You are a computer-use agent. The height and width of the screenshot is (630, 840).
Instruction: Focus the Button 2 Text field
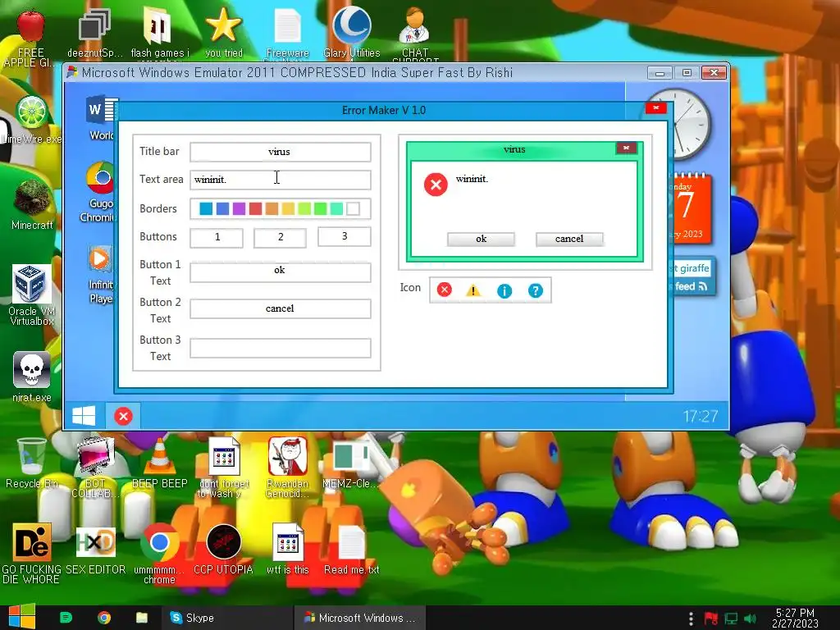click(281, 308)
